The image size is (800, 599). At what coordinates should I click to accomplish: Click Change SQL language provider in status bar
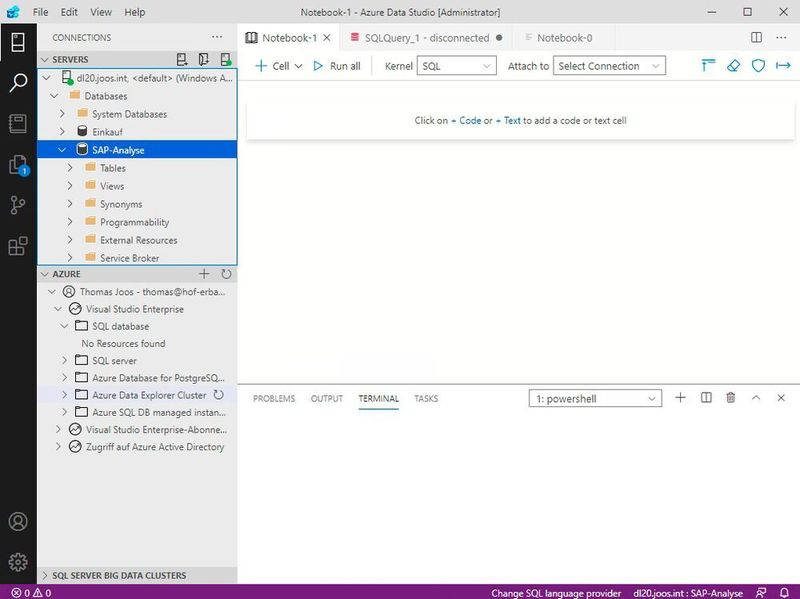[x=557, y=591]
